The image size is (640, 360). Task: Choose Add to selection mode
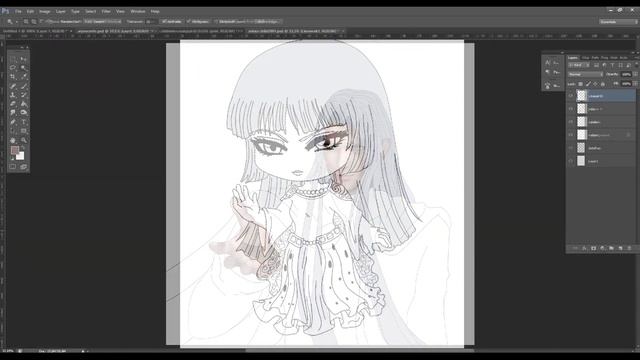tap(33, 21)
